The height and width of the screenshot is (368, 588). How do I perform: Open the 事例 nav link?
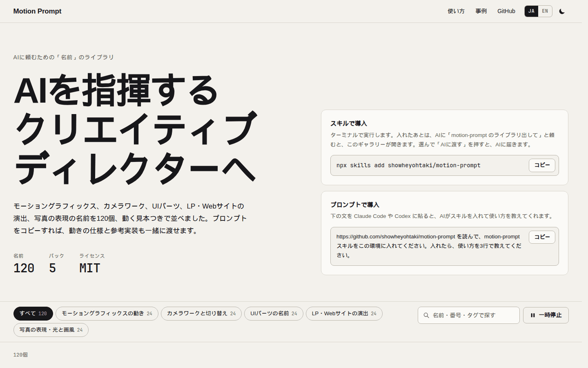[x=481, y=11]
